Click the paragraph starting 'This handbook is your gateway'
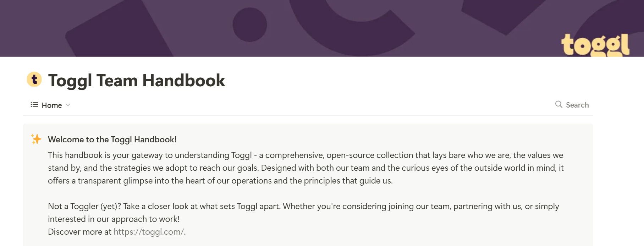 tap(305, 155)
